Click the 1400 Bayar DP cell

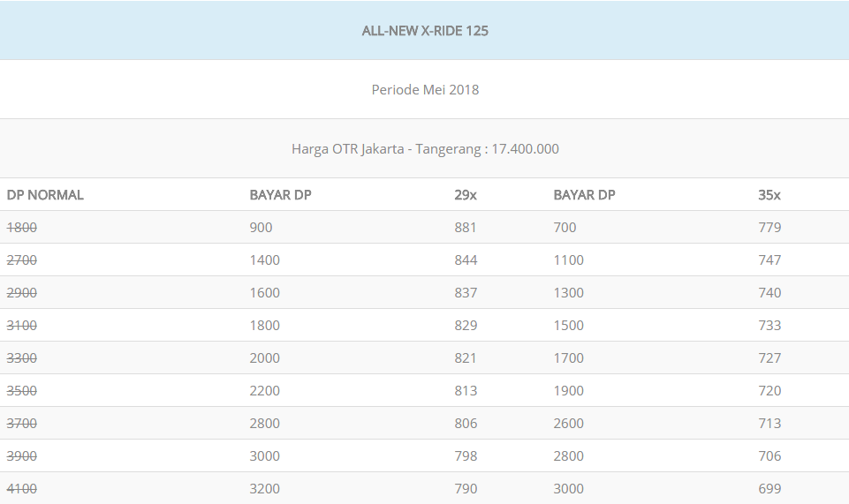(x=265, y=260)
